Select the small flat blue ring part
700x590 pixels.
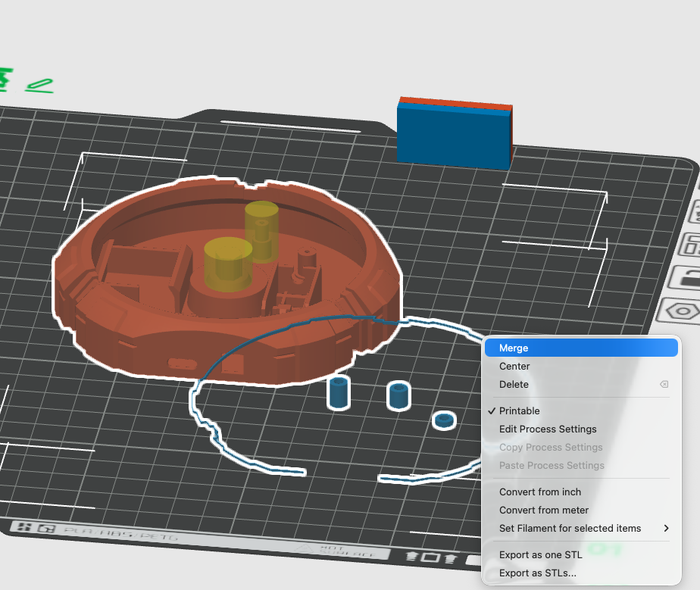coord(444,420)
